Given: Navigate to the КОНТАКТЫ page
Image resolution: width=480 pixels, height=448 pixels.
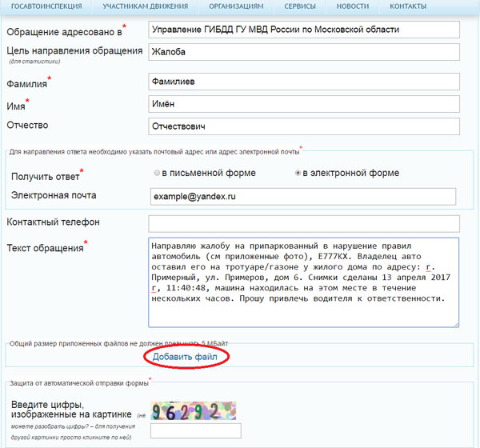Looking at the screenshot, I should [408, 6].
